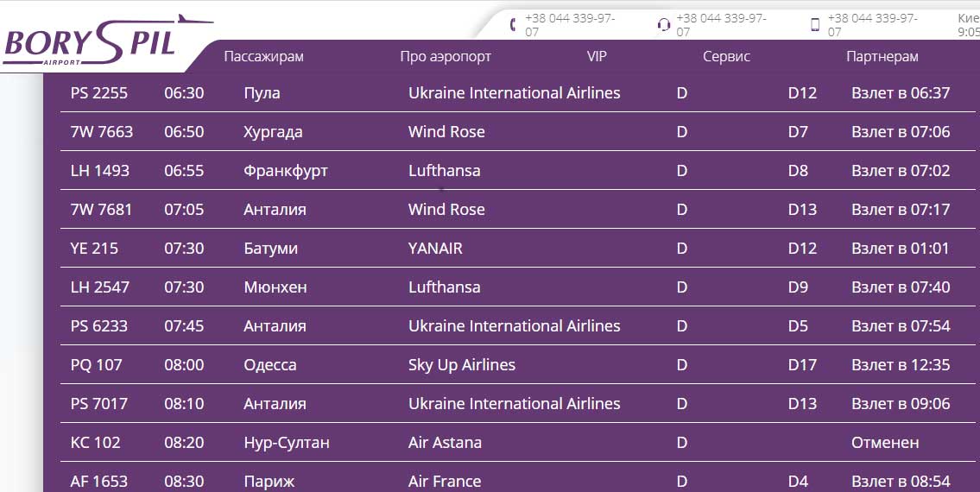Click scheduled time 07:45

point(184,325)
